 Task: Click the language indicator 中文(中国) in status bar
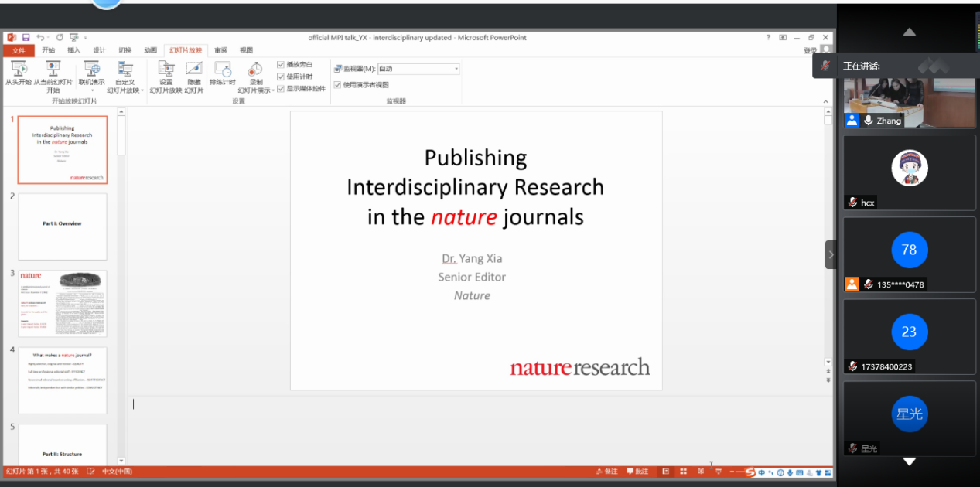click(117, 472)
